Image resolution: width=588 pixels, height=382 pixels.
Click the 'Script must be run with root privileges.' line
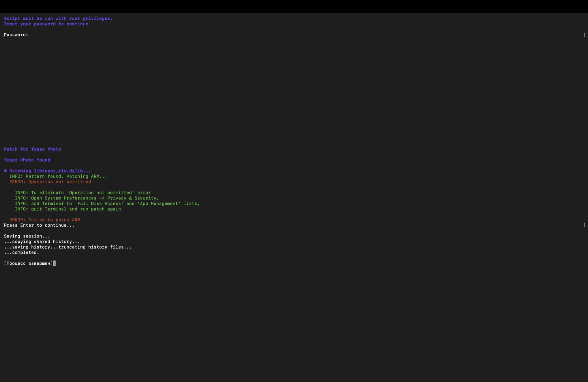pyautogui.click(x=58, y=19)
